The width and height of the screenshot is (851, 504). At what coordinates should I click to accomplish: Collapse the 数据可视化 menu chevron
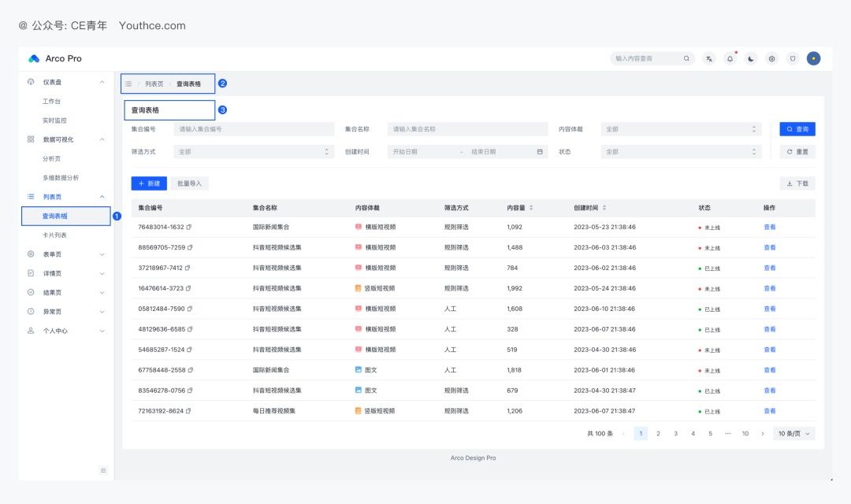tap(102, 139)
